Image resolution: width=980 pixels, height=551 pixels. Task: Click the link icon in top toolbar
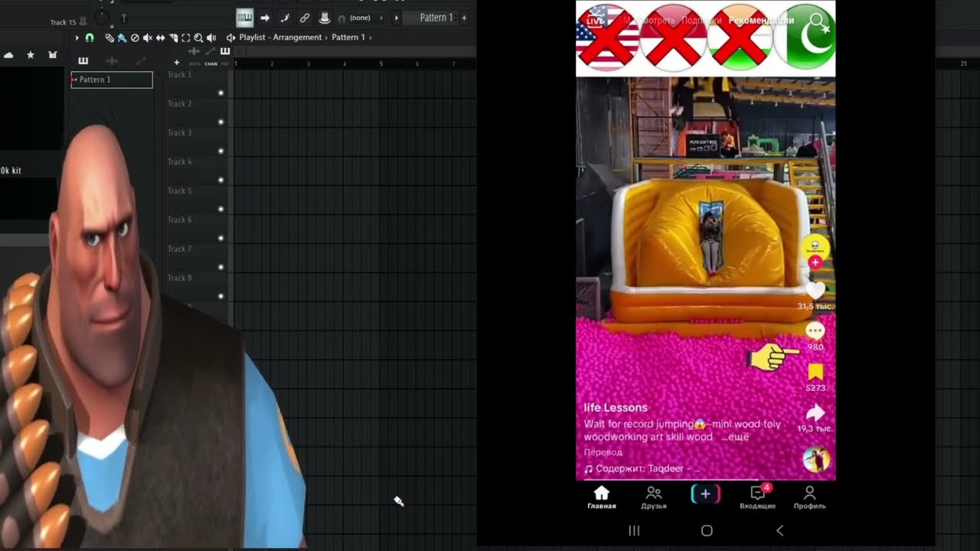coord(305,18)
